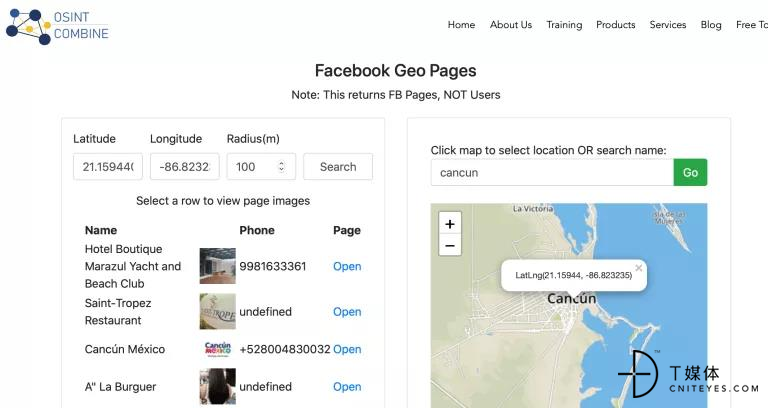Viewport: 768px width, 408px height.
Task: Click the Phone column header
Action: pos(257,230)
